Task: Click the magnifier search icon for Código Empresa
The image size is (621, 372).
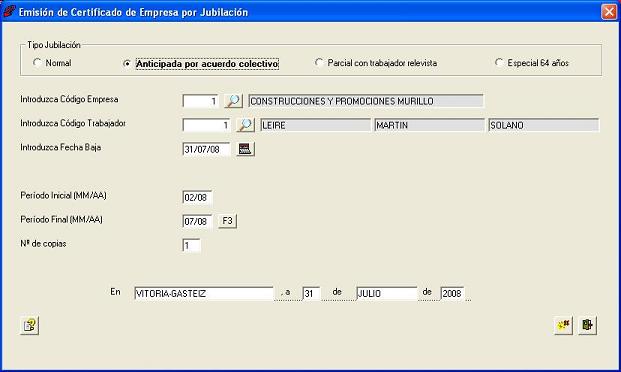Action: pos(233,101)
